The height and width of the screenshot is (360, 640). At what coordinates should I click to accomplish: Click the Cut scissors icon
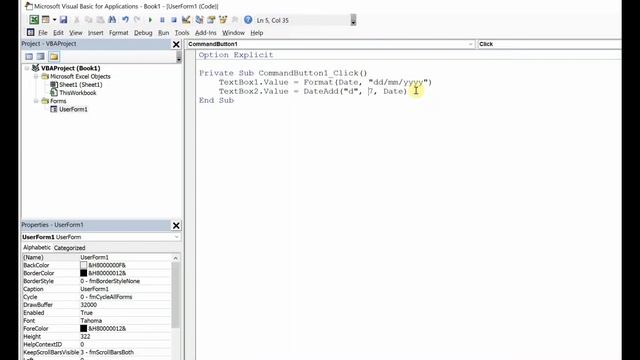[76, 20]
